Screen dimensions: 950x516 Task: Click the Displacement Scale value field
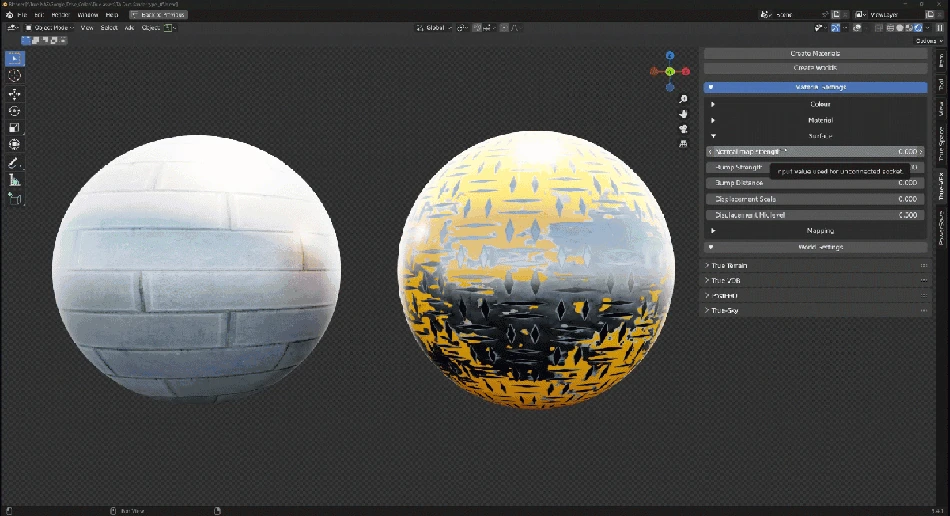coord(815,199)
